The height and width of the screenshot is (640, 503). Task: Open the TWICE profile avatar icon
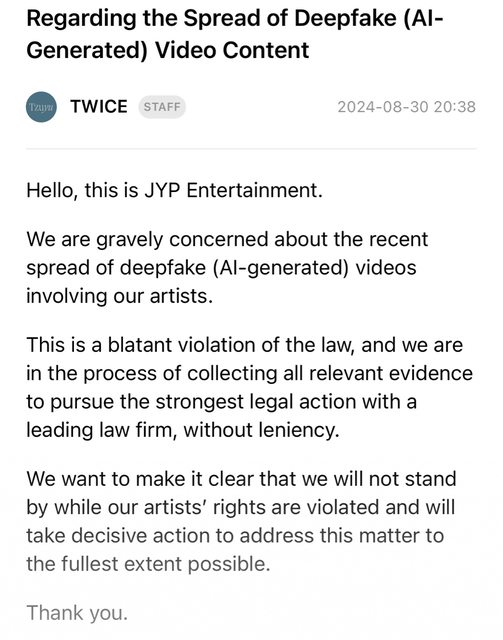pos(41,107)
